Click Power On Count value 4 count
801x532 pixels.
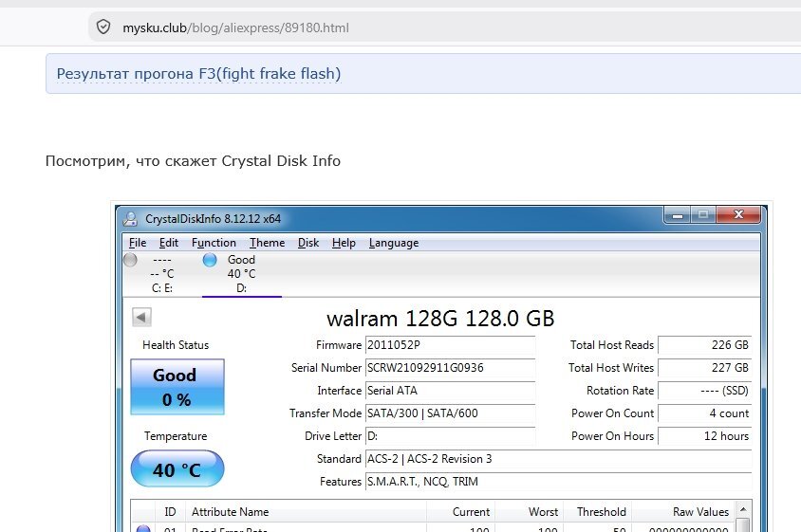click(x=705, y=413)
